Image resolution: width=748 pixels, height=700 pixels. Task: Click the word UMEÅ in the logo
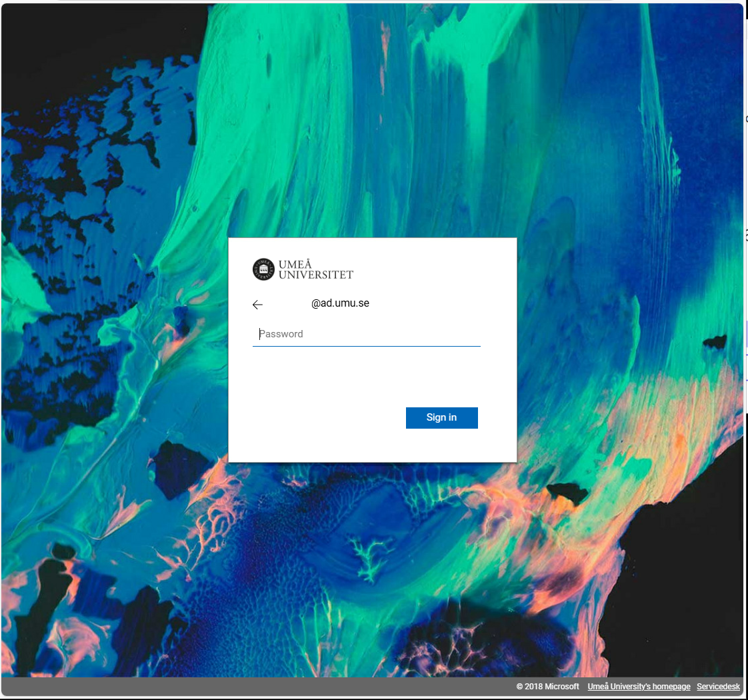click(x=295, y=264)
